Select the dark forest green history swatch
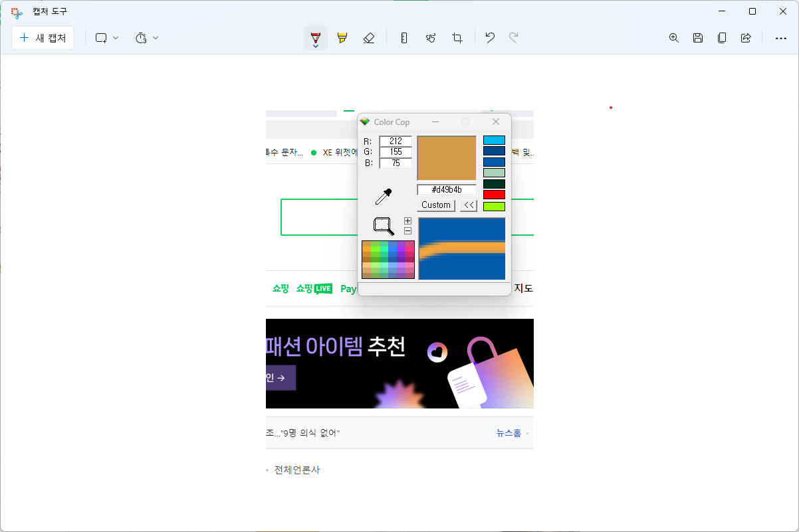The image size is (799, 532). click(x=494, y=184)
